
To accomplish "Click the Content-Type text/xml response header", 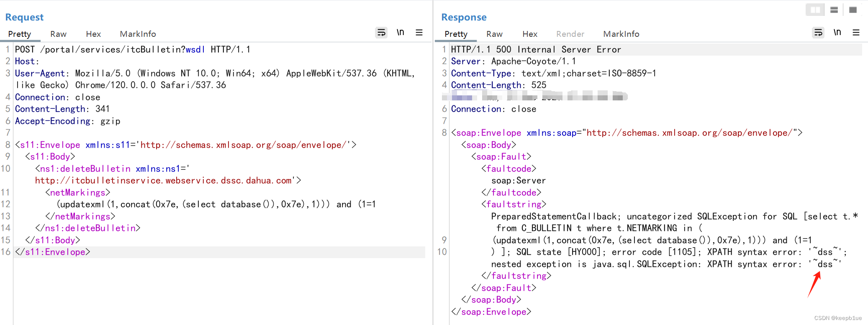I will (x=554, y=73).
